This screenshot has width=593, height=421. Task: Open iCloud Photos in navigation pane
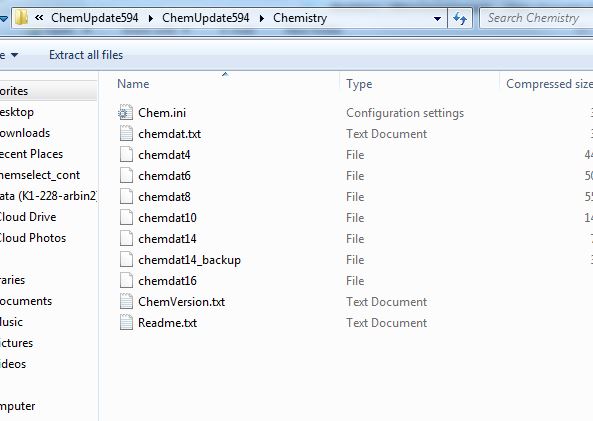(x=33, y=238)
